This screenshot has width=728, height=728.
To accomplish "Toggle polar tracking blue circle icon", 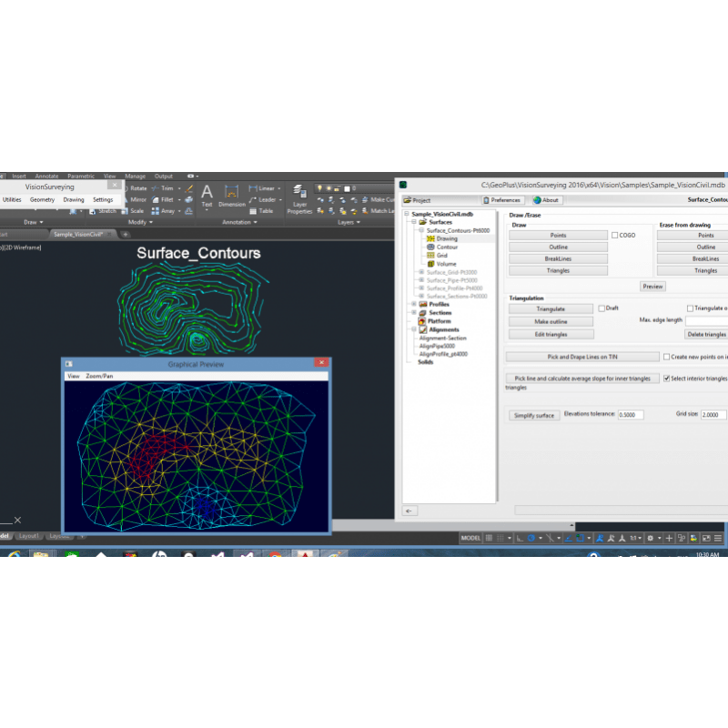I will click(x=531, y=538).
